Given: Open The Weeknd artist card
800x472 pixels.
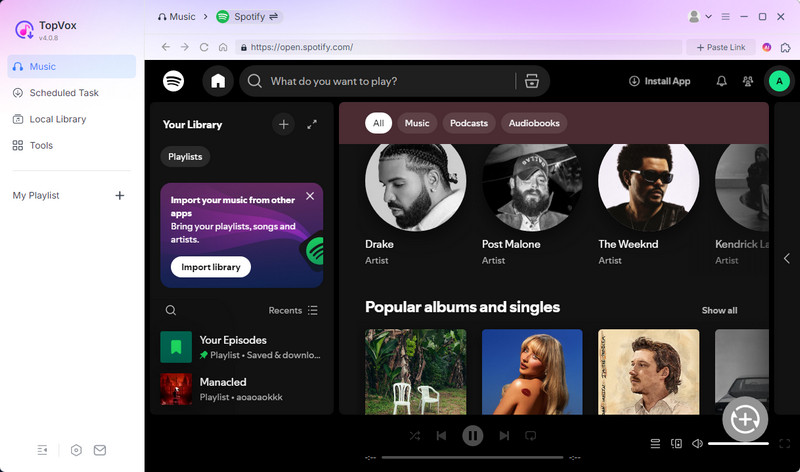Looking at the screenshot, I should (x=648, y=207).
